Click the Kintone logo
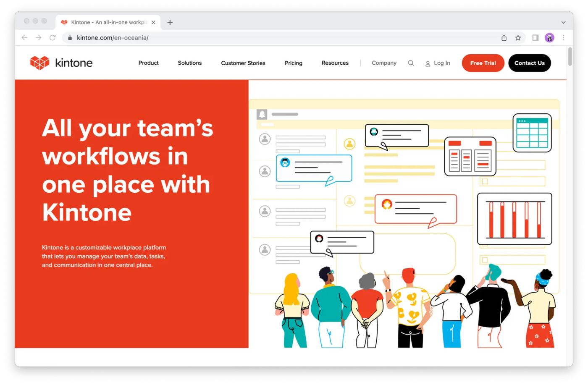The image size is (588, 385). click(x=61, y=63)
